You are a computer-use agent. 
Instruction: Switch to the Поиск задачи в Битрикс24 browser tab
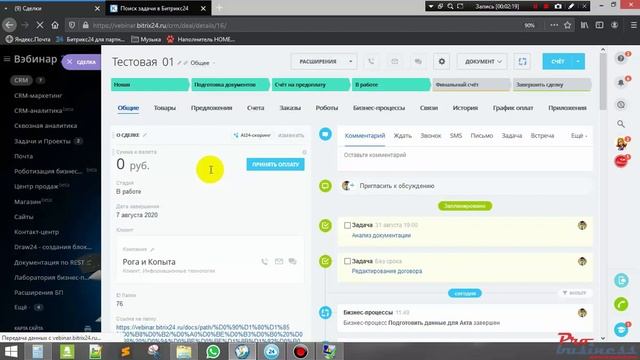point(155,8)
